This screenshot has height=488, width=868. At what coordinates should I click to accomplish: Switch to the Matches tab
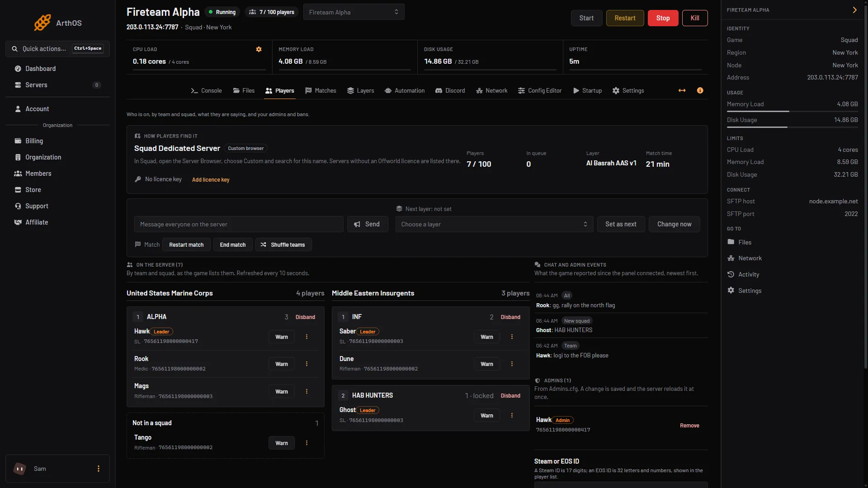pyautogui.click(x=321, y=91)
